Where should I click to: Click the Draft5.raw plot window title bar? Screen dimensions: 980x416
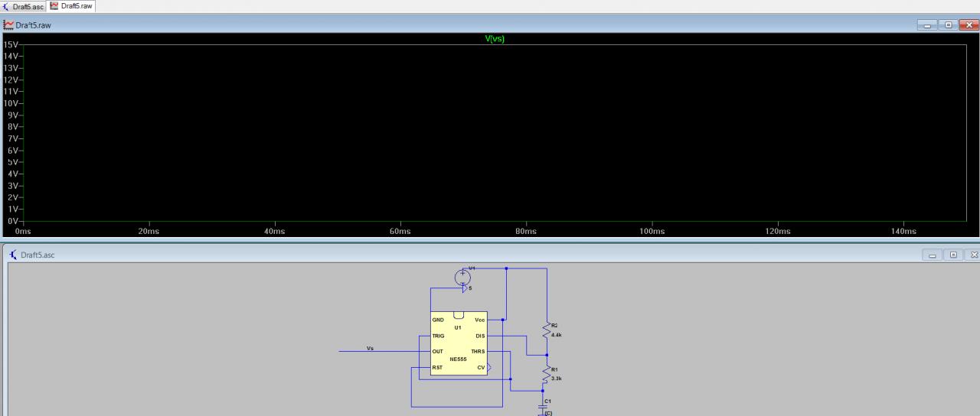click(x=490, y=25)
